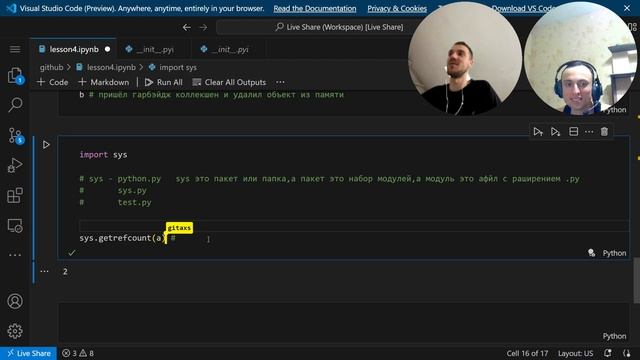
Task: Open the hamburger application menu
Action: pos(15,49)
